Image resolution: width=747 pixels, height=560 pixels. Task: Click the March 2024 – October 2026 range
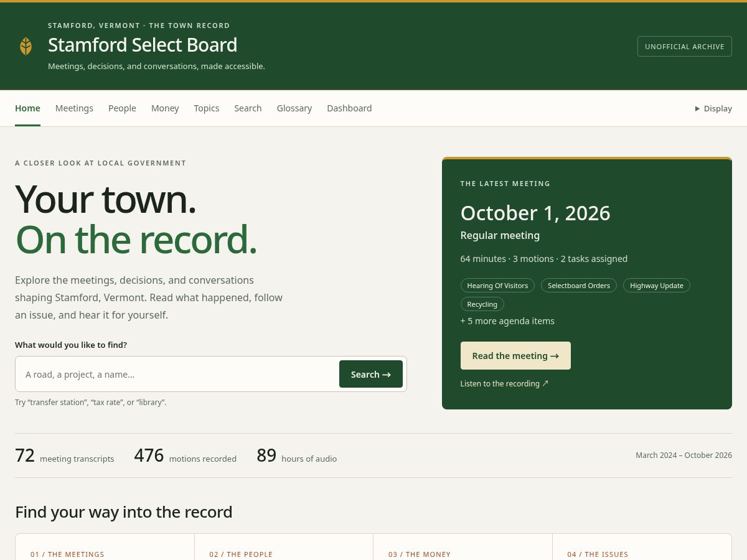pyautogui.click(x=684, y=455)
